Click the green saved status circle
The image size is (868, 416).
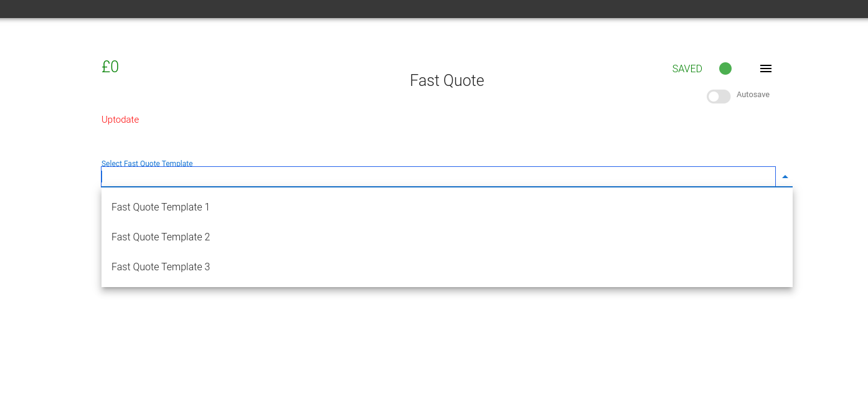(x=725, y=69)
